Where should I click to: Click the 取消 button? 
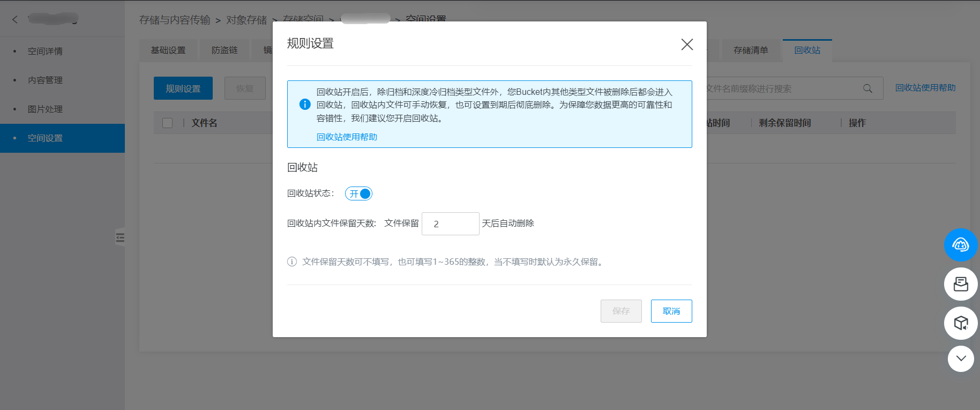point(671,311)
